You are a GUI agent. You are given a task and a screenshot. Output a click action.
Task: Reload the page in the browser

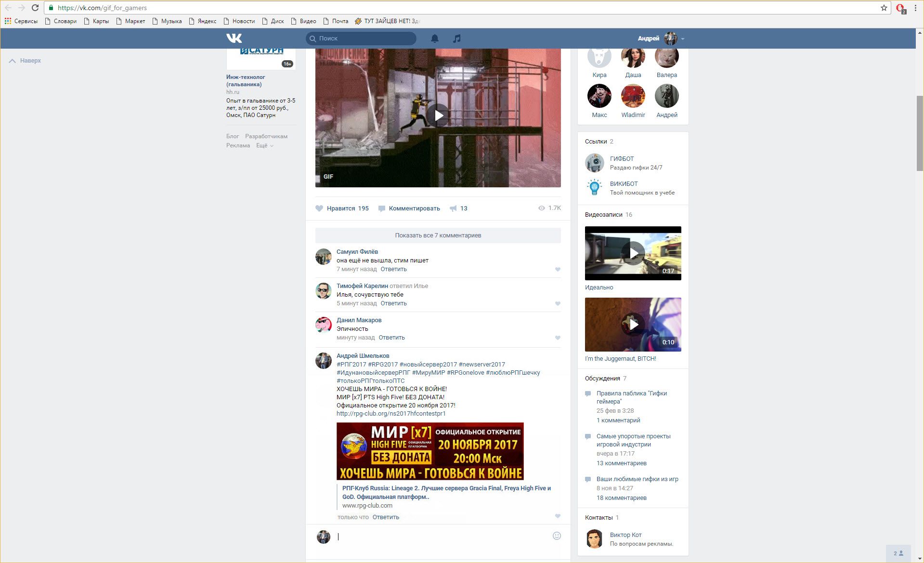[x=35, y=8]
